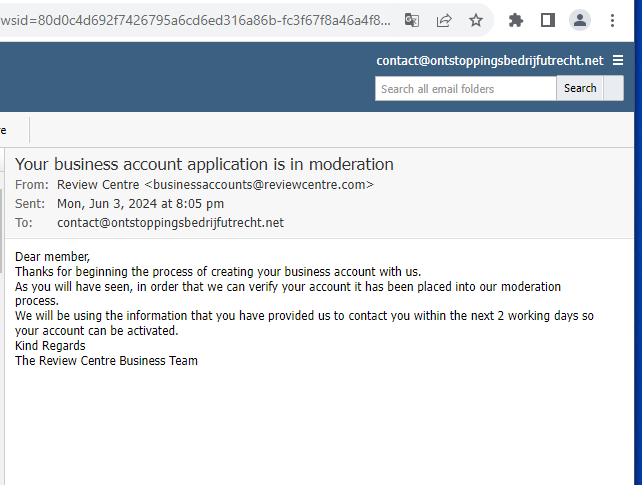Click 'The Review Centre Business Team' signature
642x485 pixels.
pyautogui.click(x=106, y=361)
